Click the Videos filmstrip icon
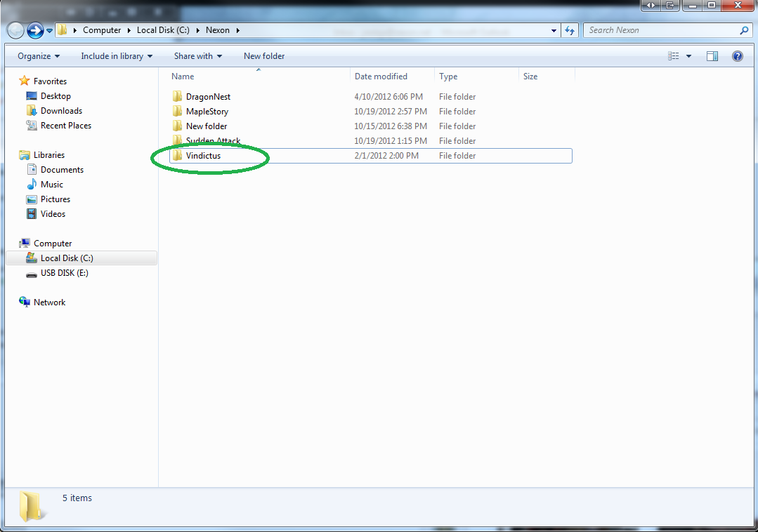The image size is (758, 532). [32, 213]
